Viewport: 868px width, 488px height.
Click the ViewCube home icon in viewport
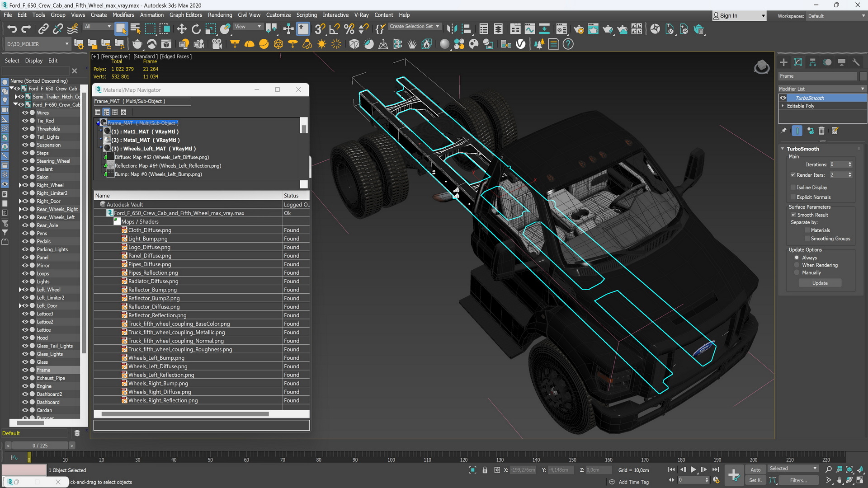pyautogui.click(x=762, y=67)
